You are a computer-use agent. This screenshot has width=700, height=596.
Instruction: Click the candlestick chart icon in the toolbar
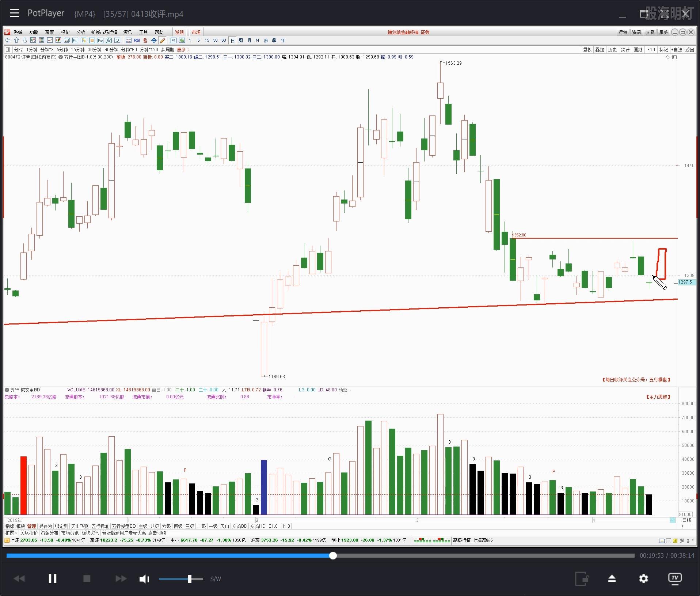point(58,40)
